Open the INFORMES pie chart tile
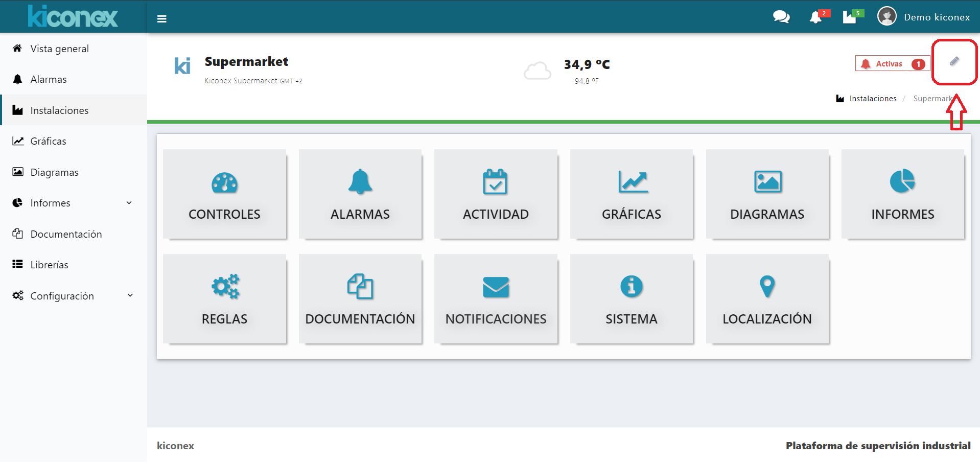 click(902, 194)
